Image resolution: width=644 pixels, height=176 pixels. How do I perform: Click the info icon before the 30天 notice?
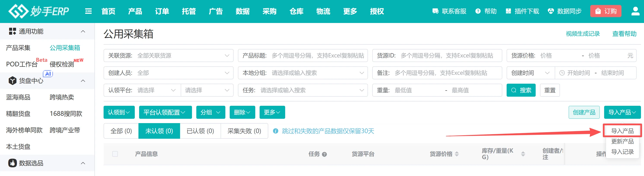pos(275,131)
